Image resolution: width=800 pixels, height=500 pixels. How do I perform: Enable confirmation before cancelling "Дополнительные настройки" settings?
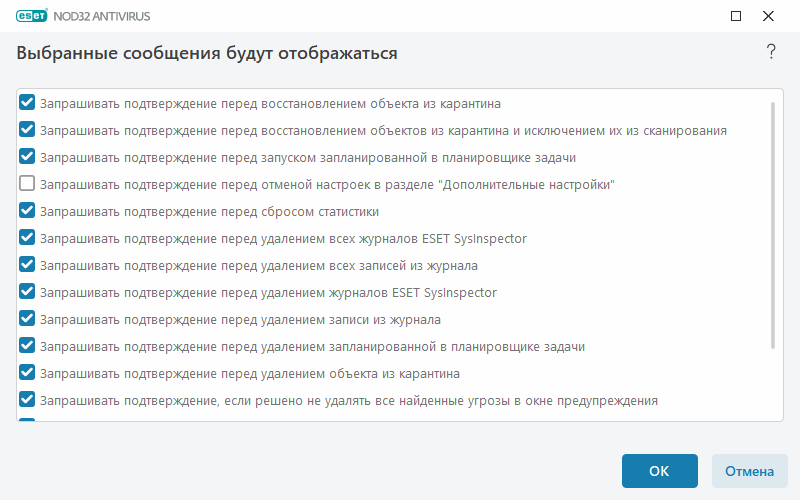(x=27, y=183)
